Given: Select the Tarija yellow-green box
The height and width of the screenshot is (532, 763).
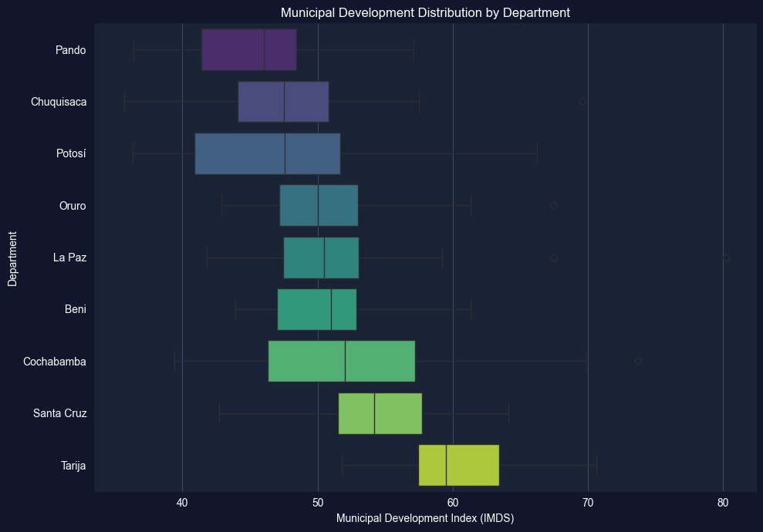Looking at the screenshot, I should [x=458, y=465].
